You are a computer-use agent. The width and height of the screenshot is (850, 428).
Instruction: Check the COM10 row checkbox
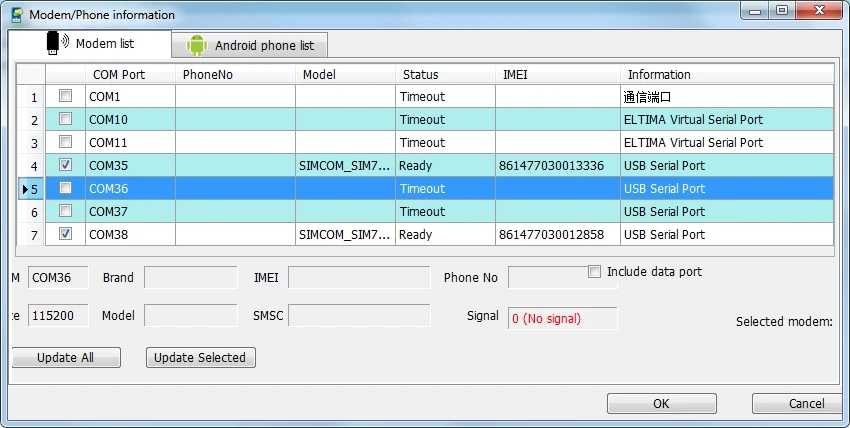pos(65,119)
